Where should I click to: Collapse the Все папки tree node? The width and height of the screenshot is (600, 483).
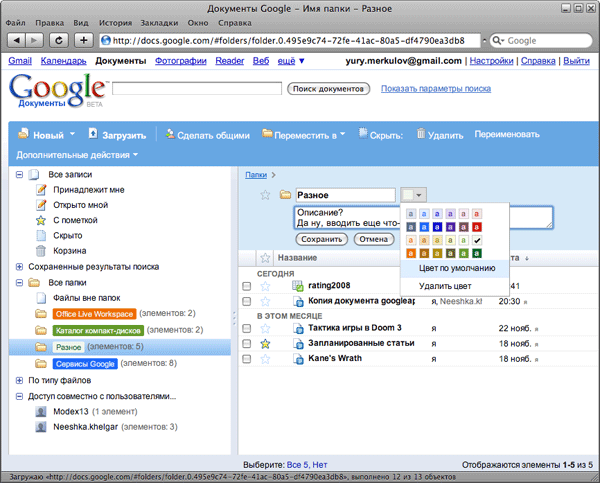[x=19, y=282]
